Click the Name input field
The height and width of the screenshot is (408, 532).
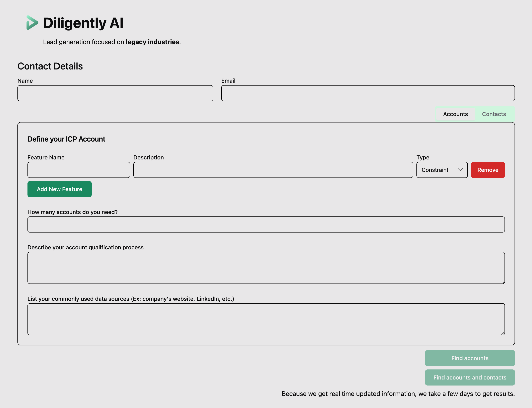(x=115, y=93)
